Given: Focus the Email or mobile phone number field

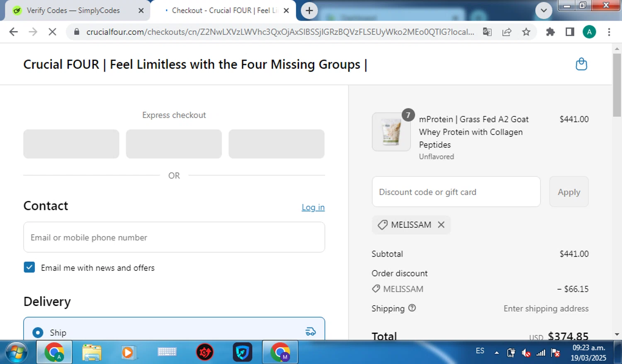Looking at the screenshot, I should pyautogui.click(x=174, y=237).
